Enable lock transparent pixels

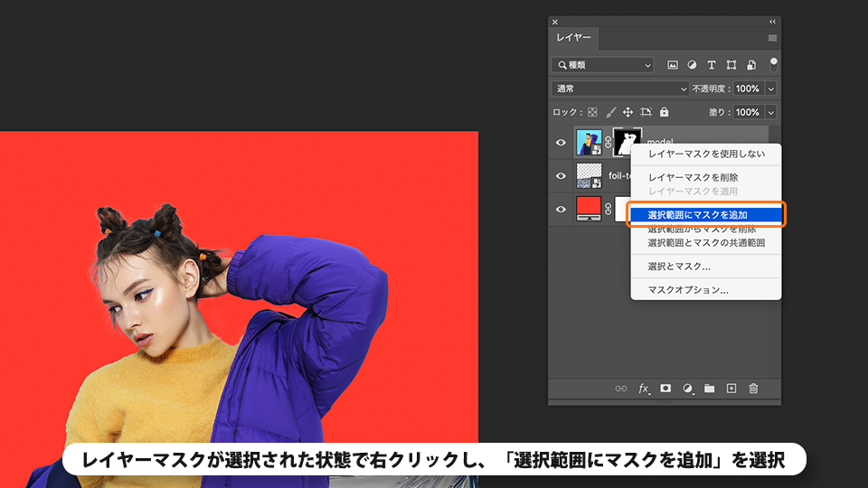click(x=592, y=112)
